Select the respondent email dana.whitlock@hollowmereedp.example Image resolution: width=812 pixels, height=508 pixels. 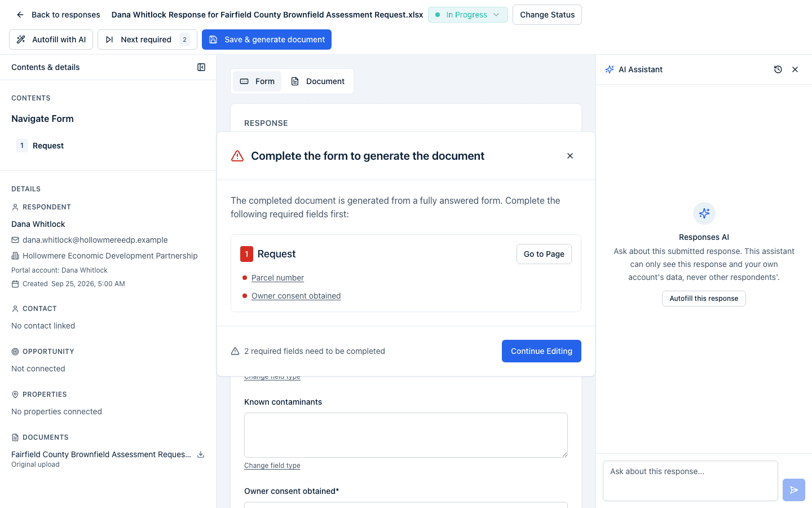(95, 240)
